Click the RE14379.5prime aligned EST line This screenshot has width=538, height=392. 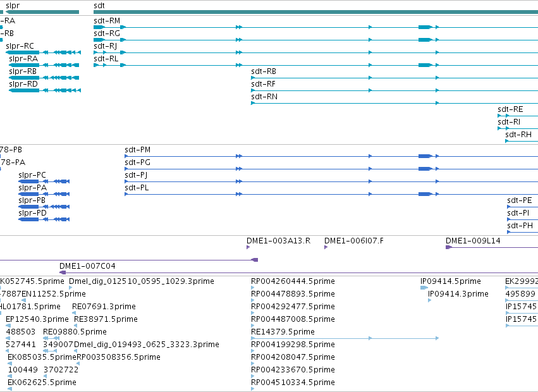pos(345,338)
